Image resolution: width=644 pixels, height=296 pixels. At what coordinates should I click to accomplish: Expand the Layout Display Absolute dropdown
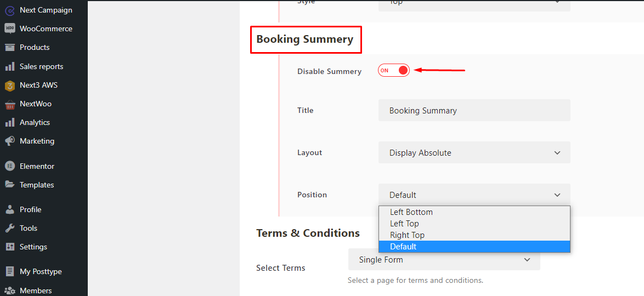click(474, 152)
